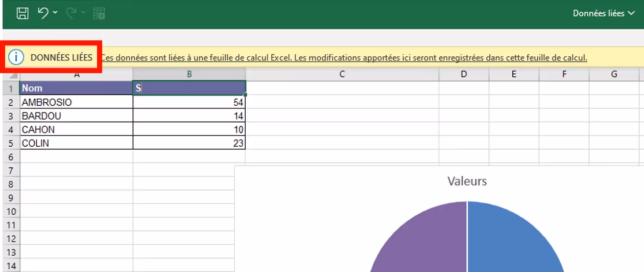Select row 4 header
644x272 pixels.
(11, 130)
